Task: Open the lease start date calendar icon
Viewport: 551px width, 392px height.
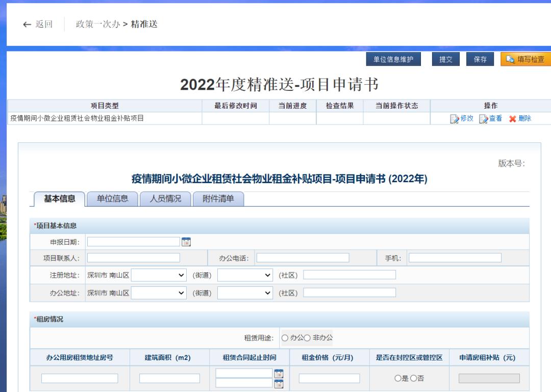Action: point(279,374)
